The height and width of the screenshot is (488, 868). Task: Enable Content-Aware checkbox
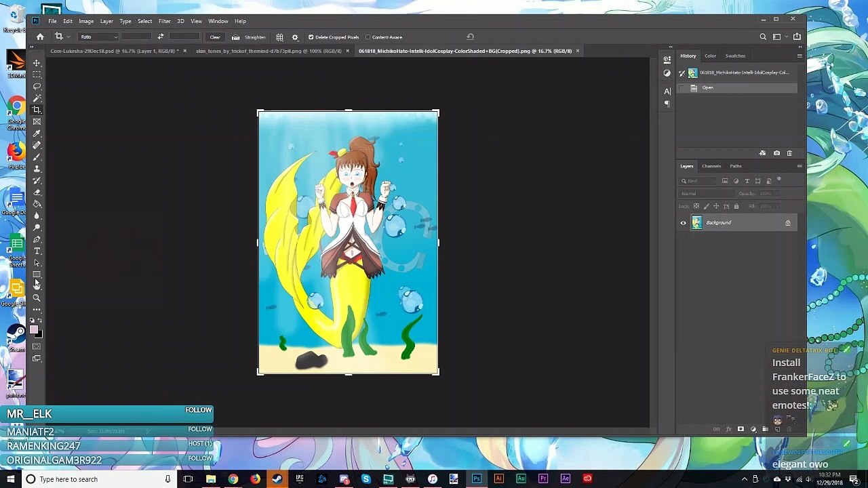pyautogui.click(x=368, y=37)
